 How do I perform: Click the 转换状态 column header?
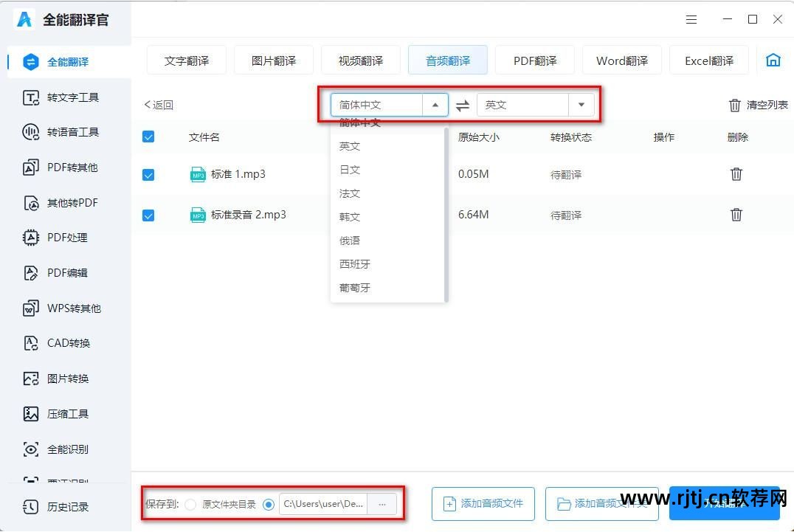coord(571,137)
